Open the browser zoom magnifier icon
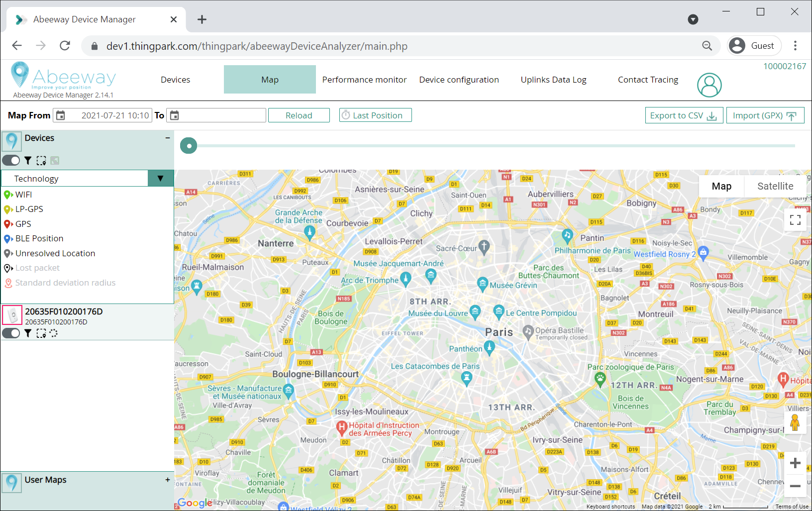This screenshot has height=511, width=812. [707, 46]
